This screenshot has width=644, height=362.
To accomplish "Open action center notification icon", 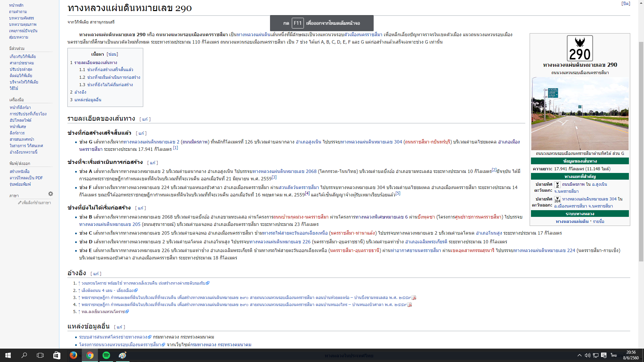I will [604, 355].
